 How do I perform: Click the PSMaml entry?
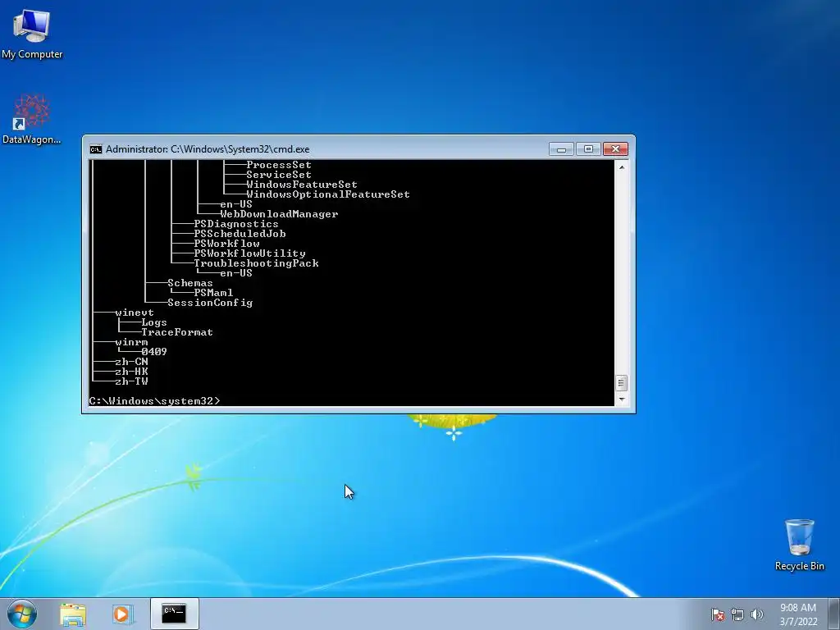tap(213, 293)
